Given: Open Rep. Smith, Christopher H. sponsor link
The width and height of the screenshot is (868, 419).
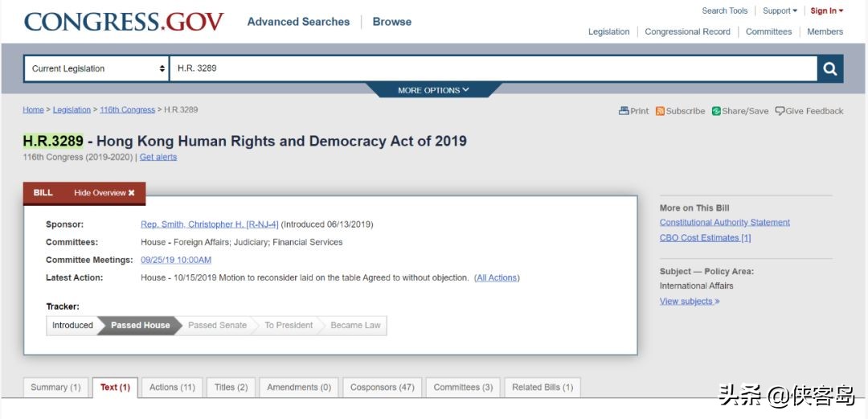Looking at the screenshot, I should [209, 224].
